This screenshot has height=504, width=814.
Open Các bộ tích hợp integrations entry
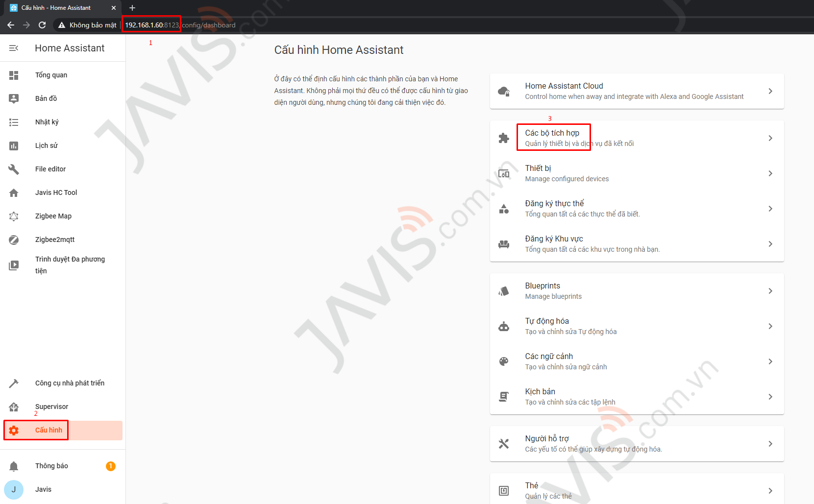click(637, 138)
